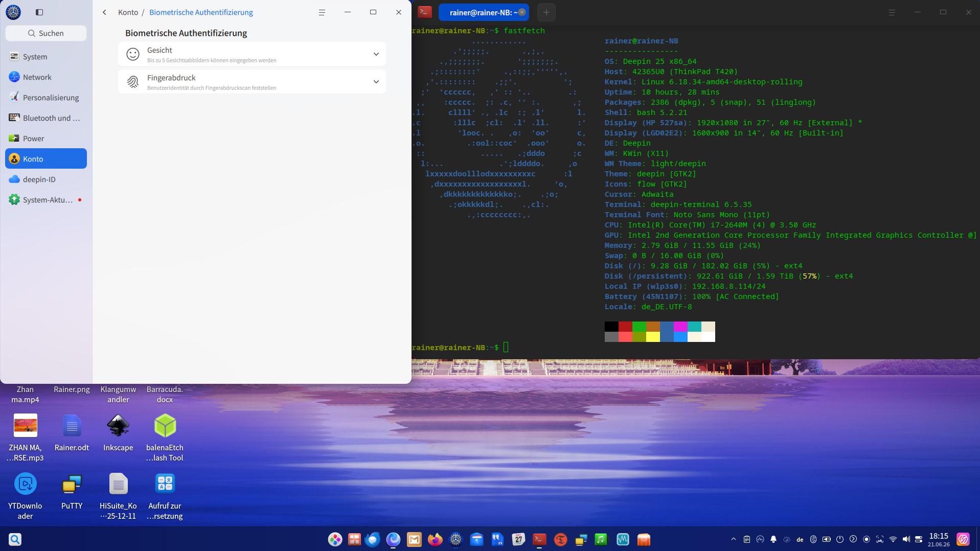Image resolution: width=980 pixels, height=551 pixels.
Task: Select the PuTTY desktop icon
Action: (72, 492)
